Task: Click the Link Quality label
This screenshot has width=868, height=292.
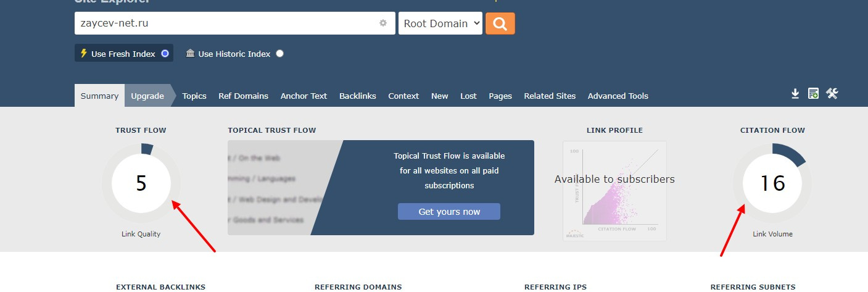Action: [x=141, y=234]
